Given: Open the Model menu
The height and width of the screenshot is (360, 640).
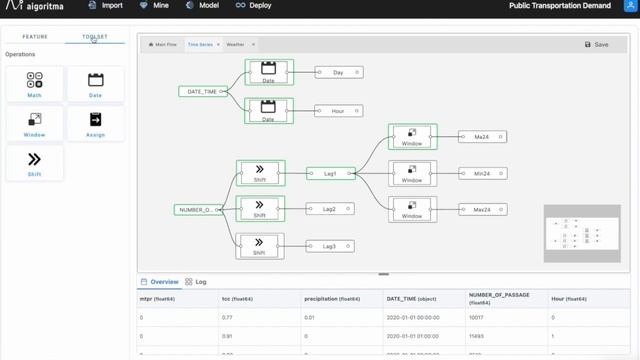Looking at the screenshot, I should (202, 5).
